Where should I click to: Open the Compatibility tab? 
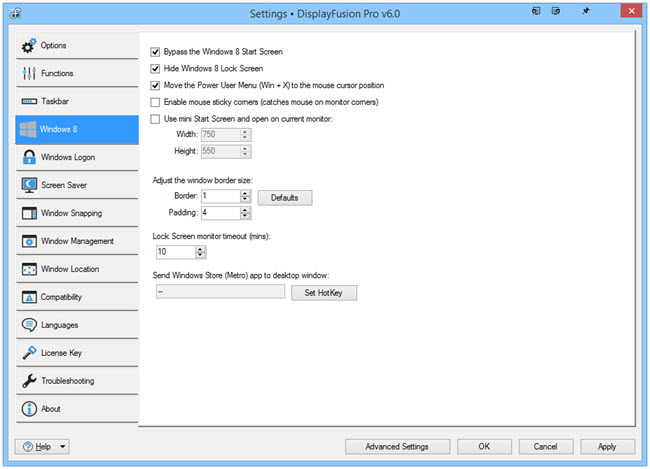click(77, 297)
